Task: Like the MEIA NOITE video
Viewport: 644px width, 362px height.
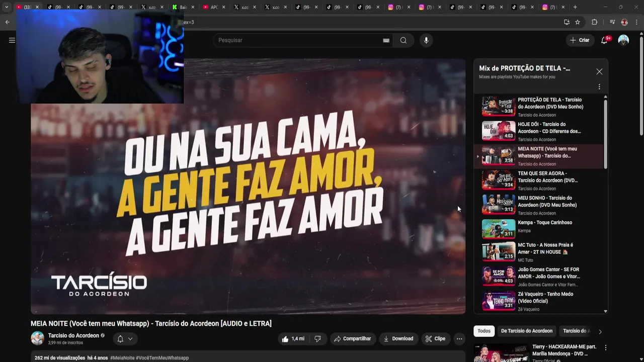Action: click(x=293, y=339)
